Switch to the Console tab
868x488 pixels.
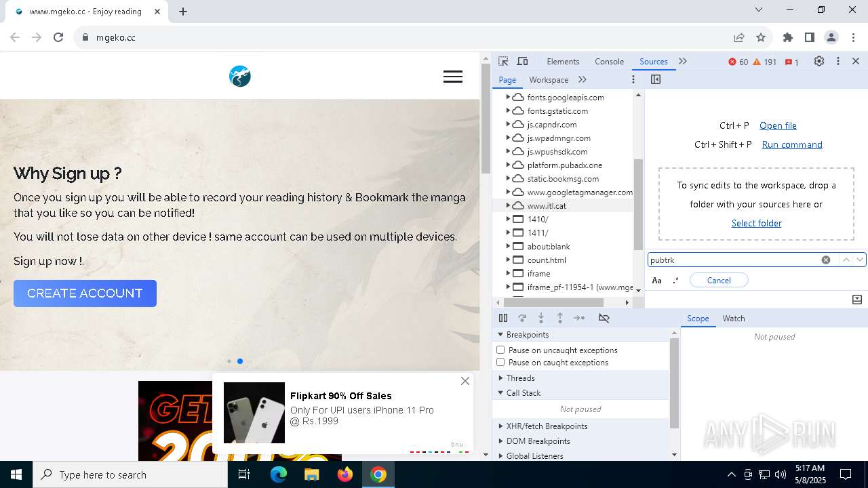609,62
